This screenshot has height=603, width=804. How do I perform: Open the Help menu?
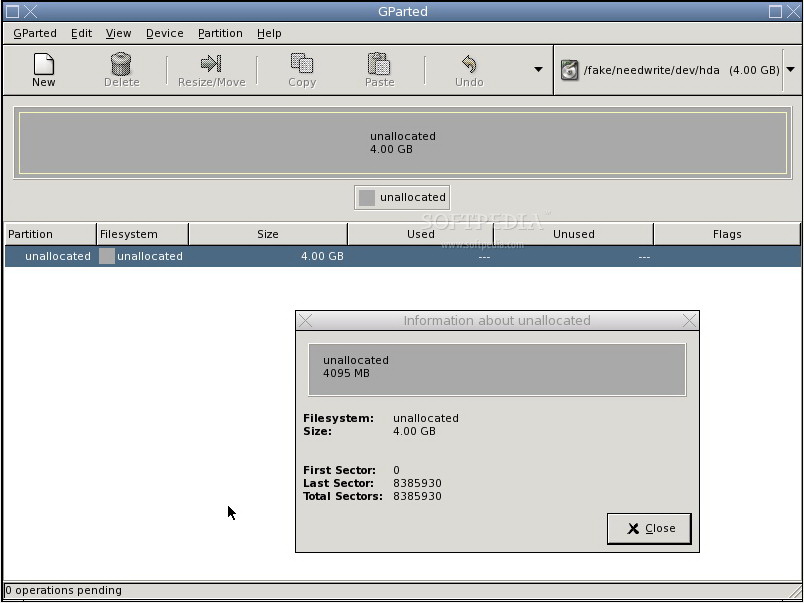(269, 33)
